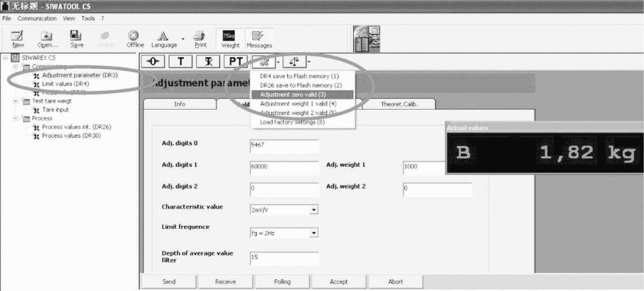Select Adjustment weight 2 valid (5)
The height and width of the screenshot is (291, 644).
pyautogui.click(x=302, y=113)
